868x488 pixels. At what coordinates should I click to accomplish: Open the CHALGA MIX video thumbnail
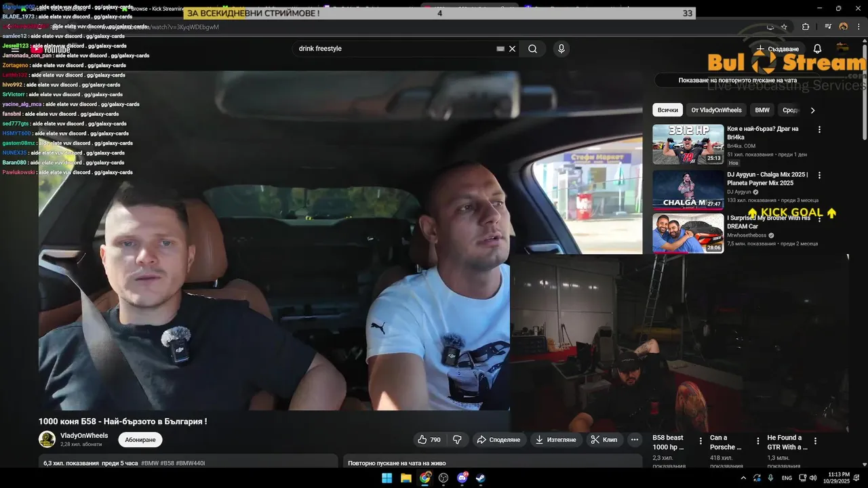coord(688,190)
